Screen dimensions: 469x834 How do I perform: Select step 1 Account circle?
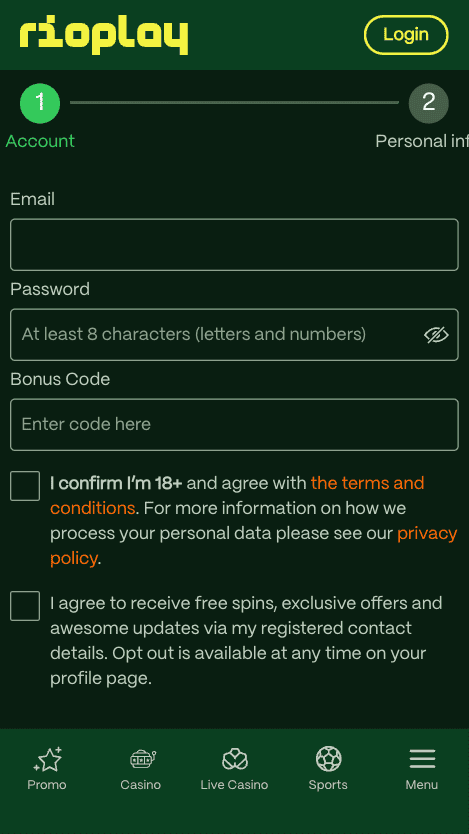click(40, 104)
